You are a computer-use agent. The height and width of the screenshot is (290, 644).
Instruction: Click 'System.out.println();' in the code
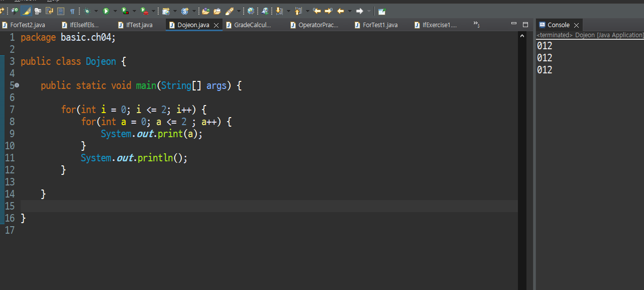click(x=134, y=158)
